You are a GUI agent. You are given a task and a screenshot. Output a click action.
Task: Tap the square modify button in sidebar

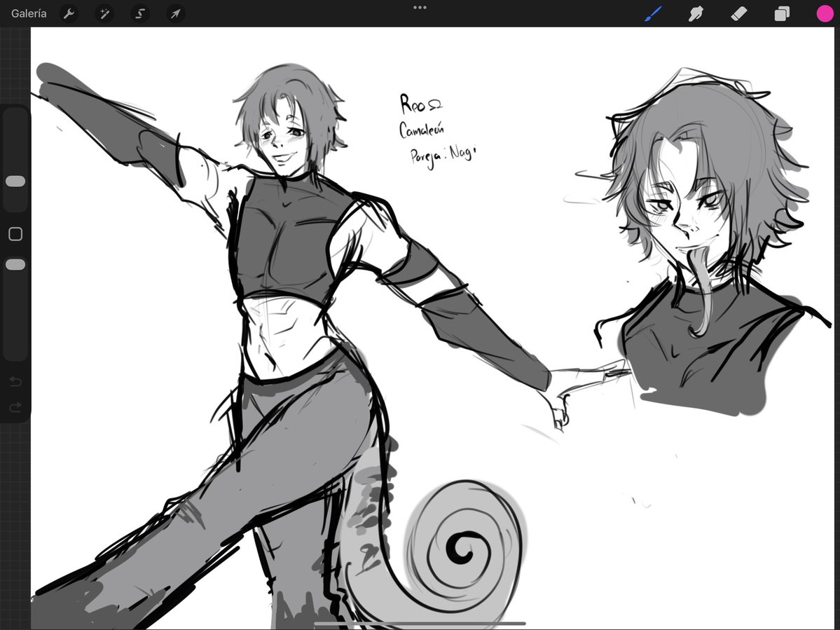click(15, 234)
